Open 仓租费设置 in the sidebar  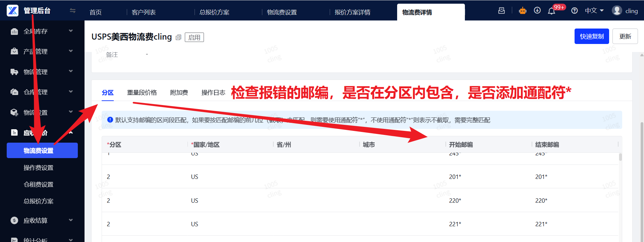point(39,184)
